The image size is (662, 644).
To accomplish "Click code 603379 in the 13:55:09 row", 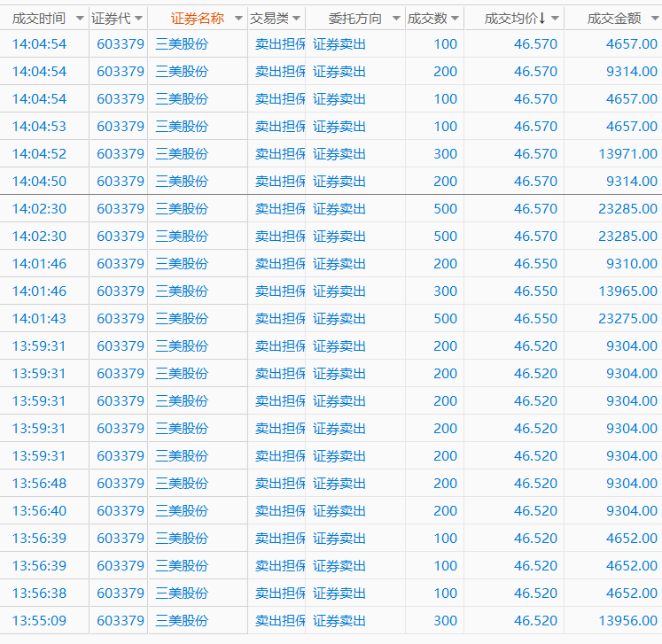I will 121,620.
